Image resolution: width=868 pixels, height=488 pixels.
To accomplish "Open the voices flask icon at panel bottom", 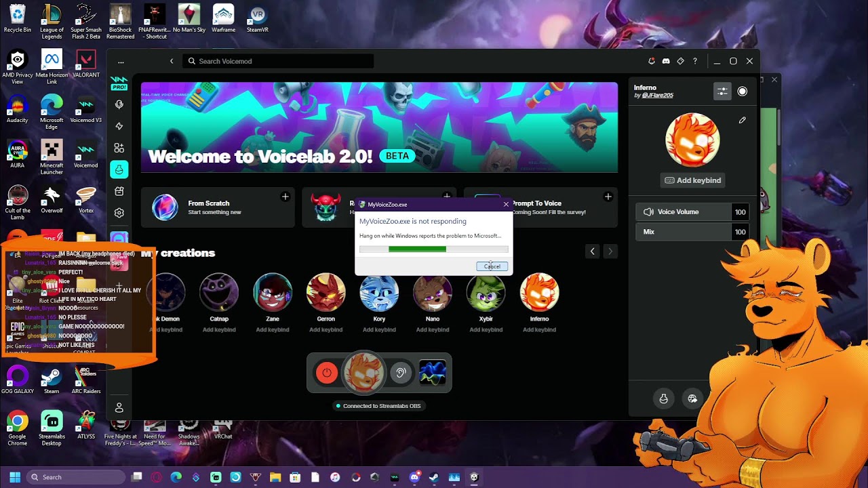I will tap(664, 399).
